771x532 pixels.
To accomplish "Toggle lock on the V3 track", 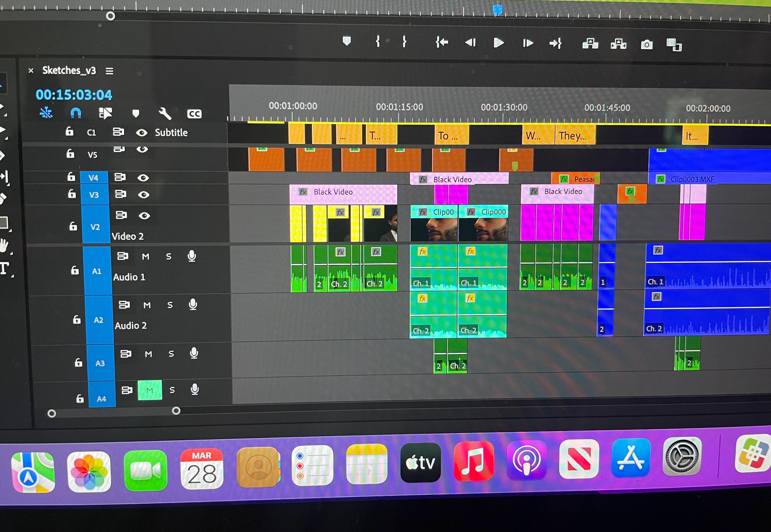I will pos(72,194).
